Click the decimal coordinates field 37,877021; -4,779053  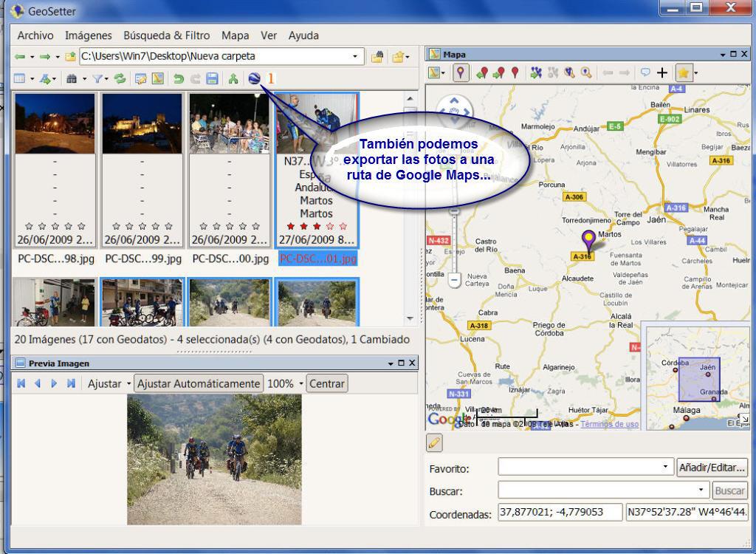[560, 512]
